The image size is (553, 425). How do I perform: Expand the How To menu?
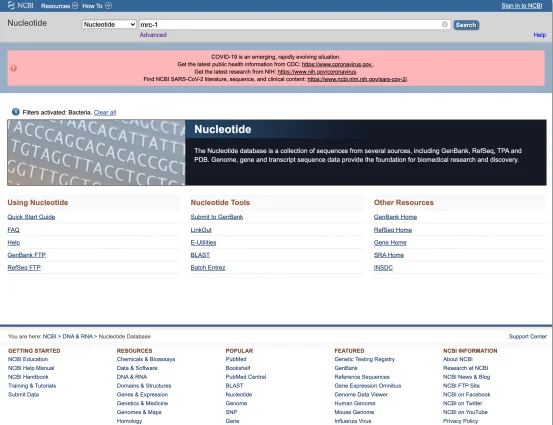pos(97,6)
